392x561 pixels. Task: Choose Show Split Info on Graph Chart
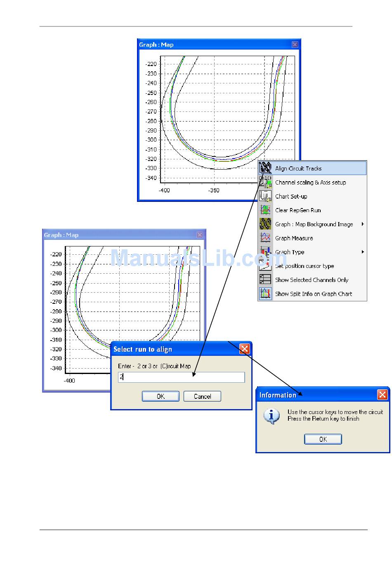point(312,294)
